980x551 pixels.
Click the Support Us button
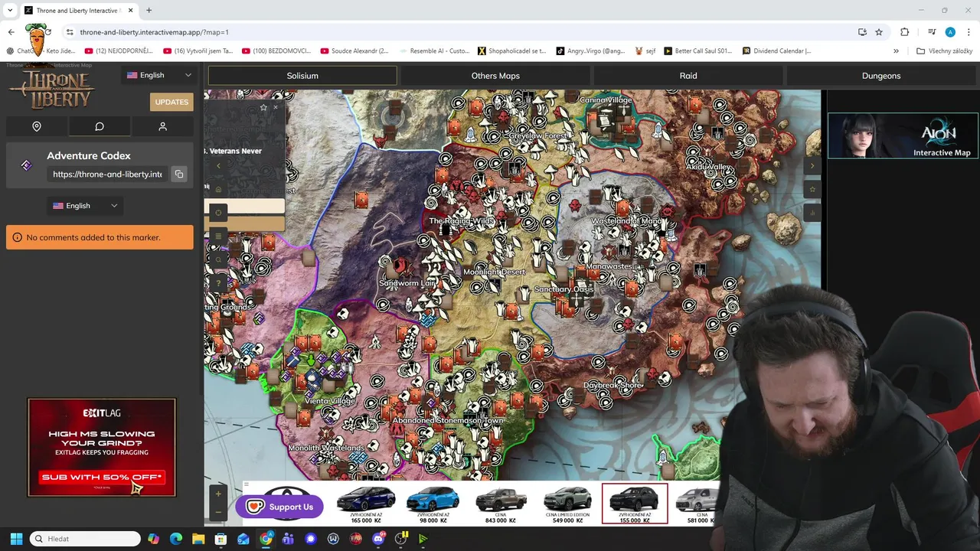[x=279, y=507]
